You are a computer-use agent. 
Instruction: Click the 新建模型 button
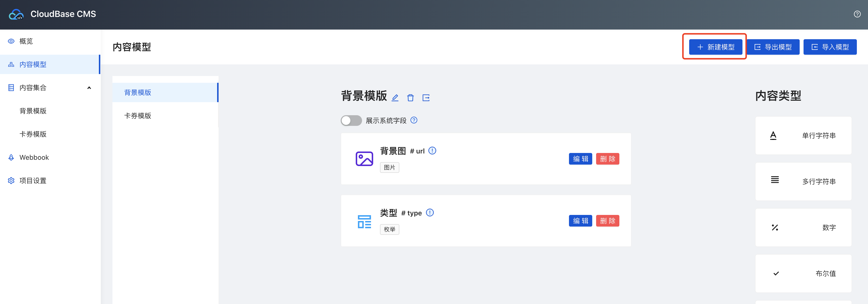(715, 47)
